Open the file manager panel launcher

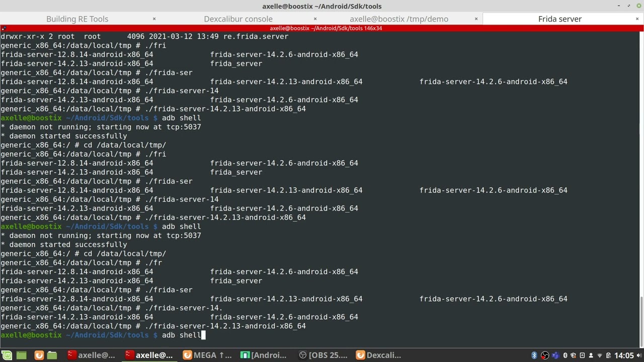pyautogui.click(x=52, y=355)
